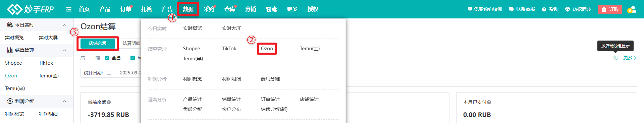The width and height of the screenshot is (644, 123).
Task: Select 产品统计 in dropdown menu
Action: click(193, 99)
